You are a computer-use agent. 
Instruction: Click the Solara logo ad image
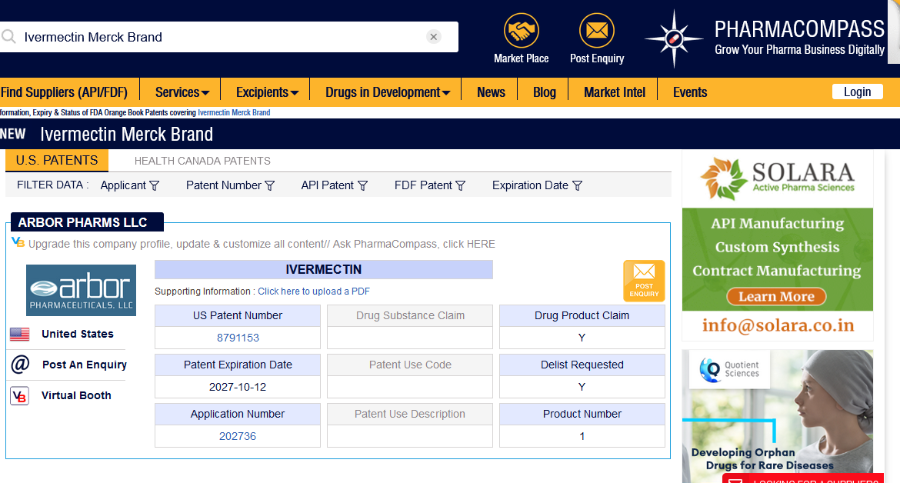pyautogui.click(x=777, y=179)
